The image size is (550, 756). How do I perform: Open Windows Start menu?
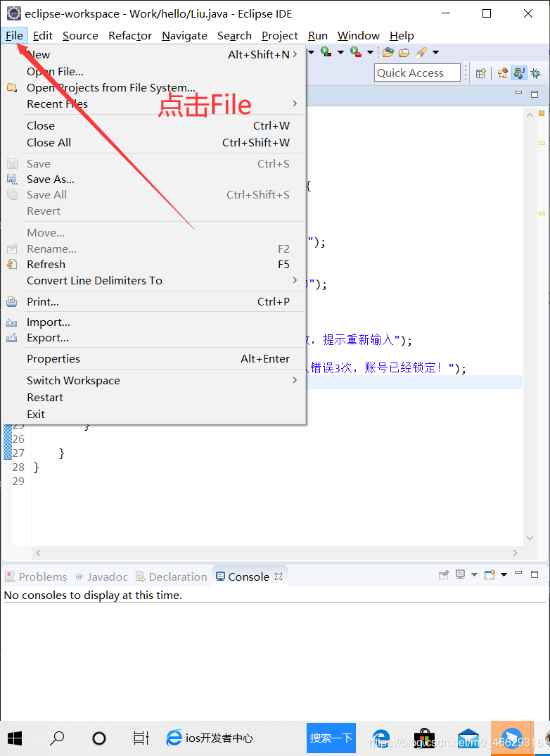(x=15, y=738)
